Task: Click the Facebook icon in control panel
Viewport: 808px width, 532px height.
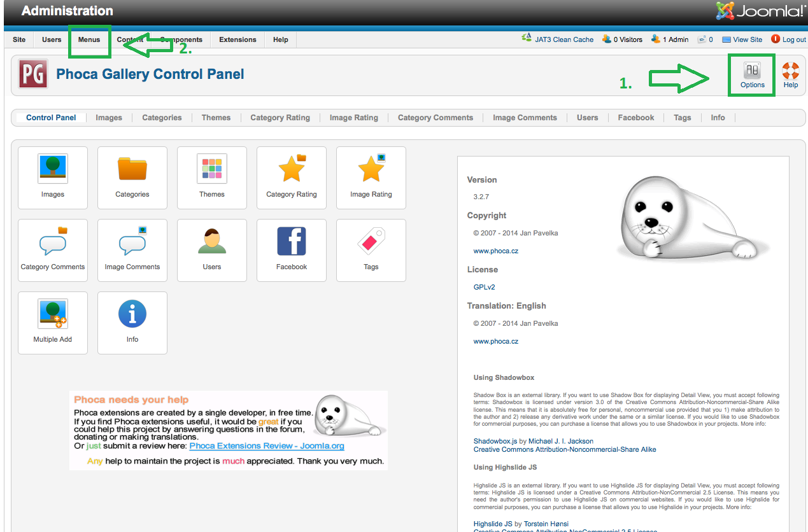Action: point(292,242)
